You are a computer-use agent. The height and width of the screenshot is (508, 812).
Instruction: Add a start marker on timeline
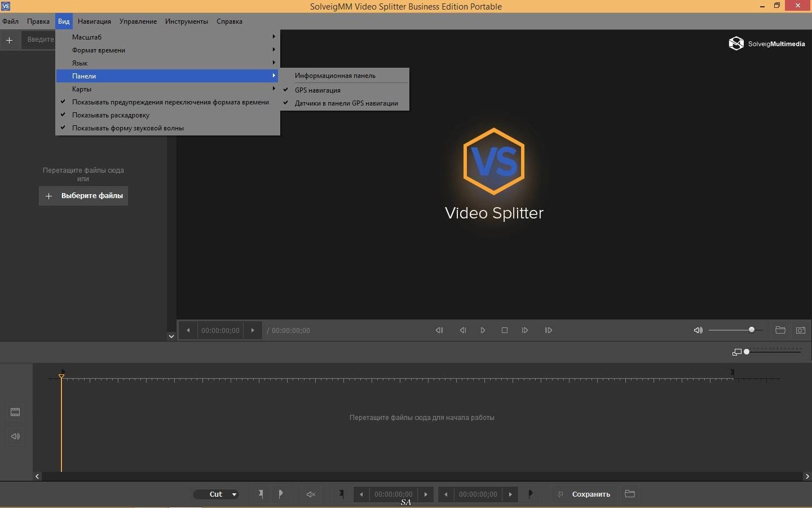tap(261, 494)
